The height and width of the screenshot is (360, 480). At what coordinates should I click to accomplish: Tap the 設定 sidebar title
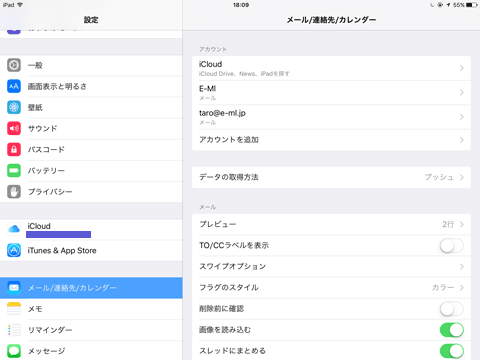[x=91, y=20]
